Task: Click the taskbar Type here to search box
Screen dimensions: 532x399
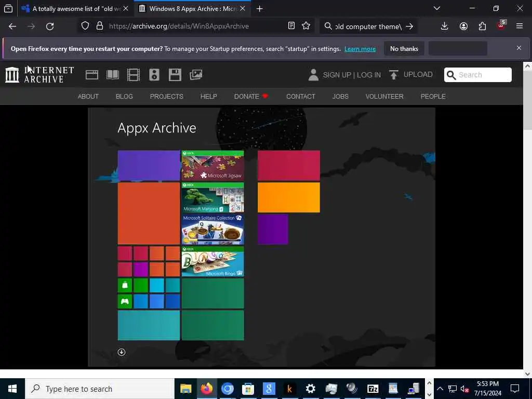Action: pyautogui.click(x=100, y=389)
